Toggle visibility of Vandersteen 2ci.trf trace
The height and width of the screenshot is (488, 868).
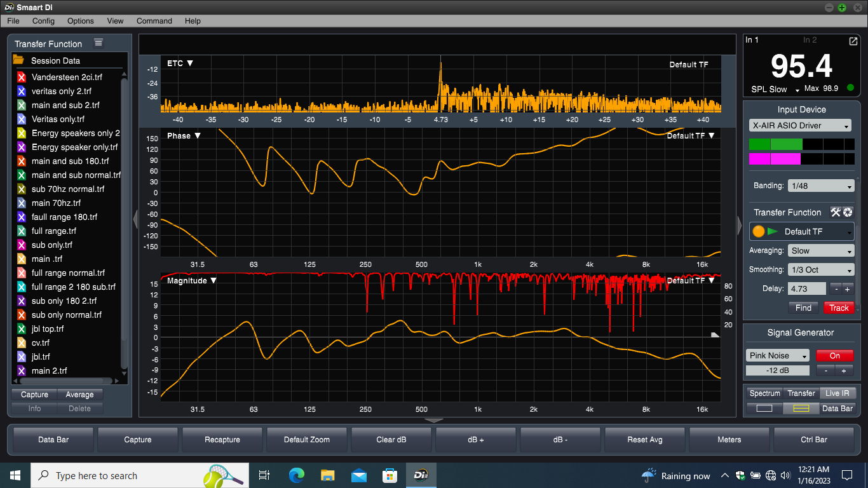(21, 77)
